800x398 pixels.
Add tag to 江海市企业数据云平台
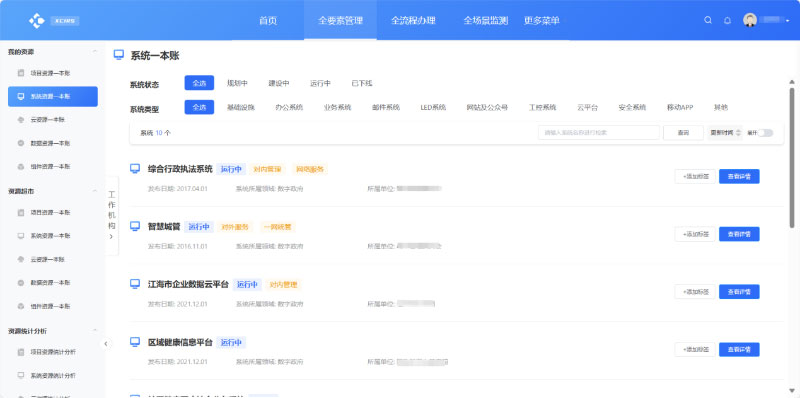tap(695, 292)
